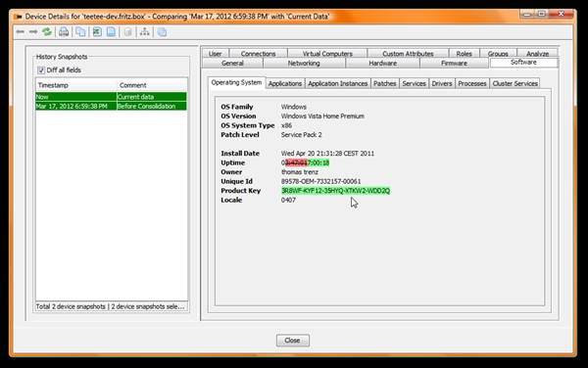Screen dimensions: 588x368
Task: Open the Application Instances sub-tab
Action: pos(337,83)
